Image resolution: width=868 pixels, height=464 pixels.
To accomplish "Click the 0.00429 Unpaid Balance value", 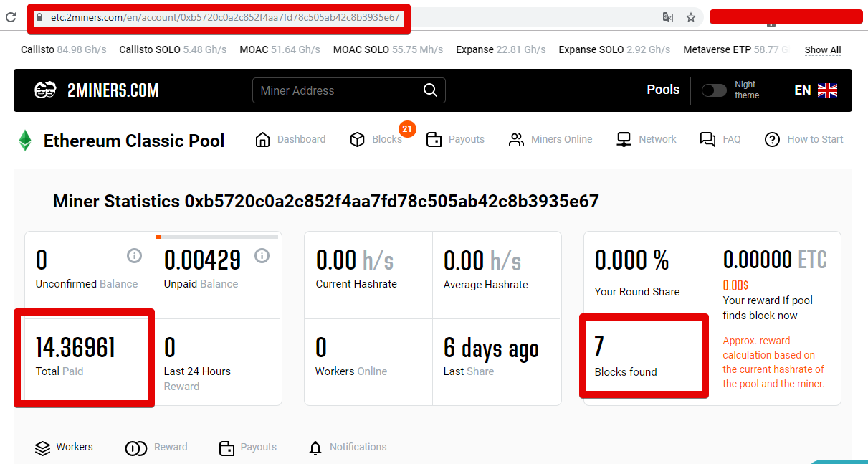I will 202,260.
